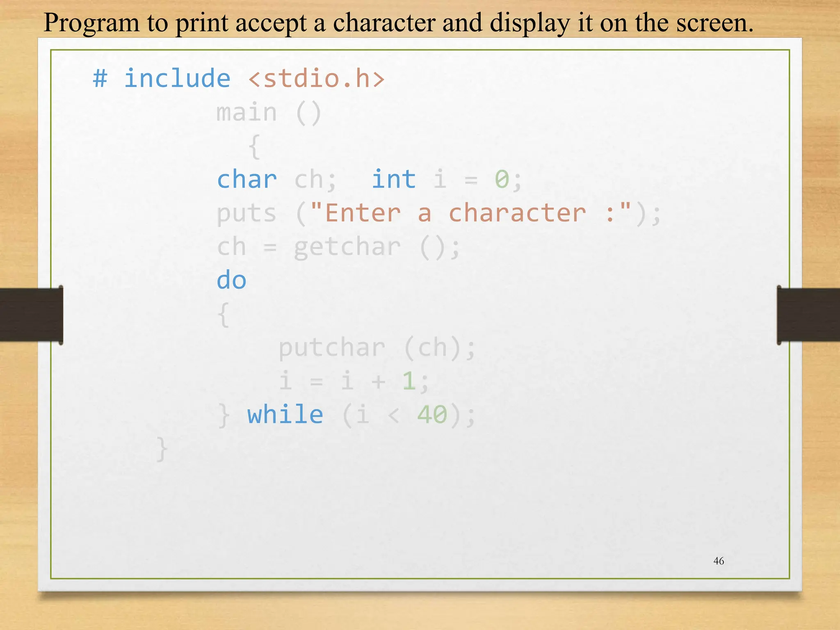Click the dark tab on the right edge
The height and width of the screenshot is (630, 840).
pos(808,315)
